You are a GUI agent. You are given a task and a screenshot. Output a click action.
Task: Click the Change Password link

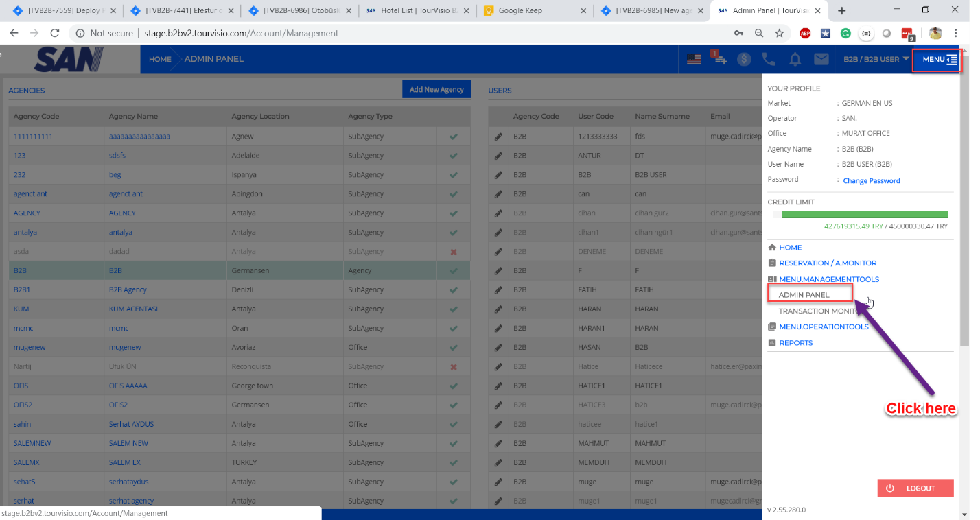(871, 180)
